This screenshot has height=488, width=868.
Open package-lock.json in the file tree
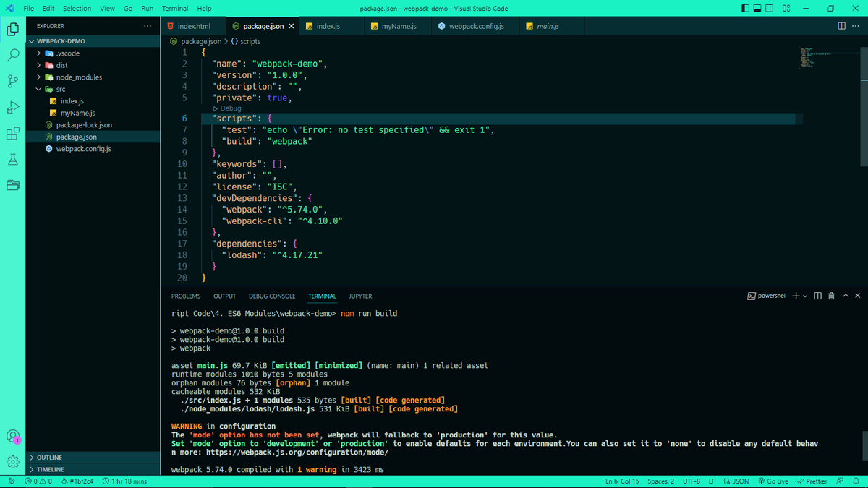click(93, 125)
